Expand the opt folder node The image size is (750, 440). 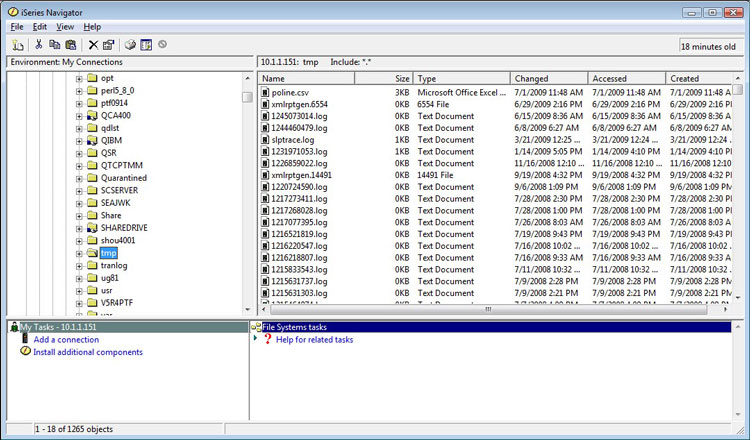coord(79,79)
